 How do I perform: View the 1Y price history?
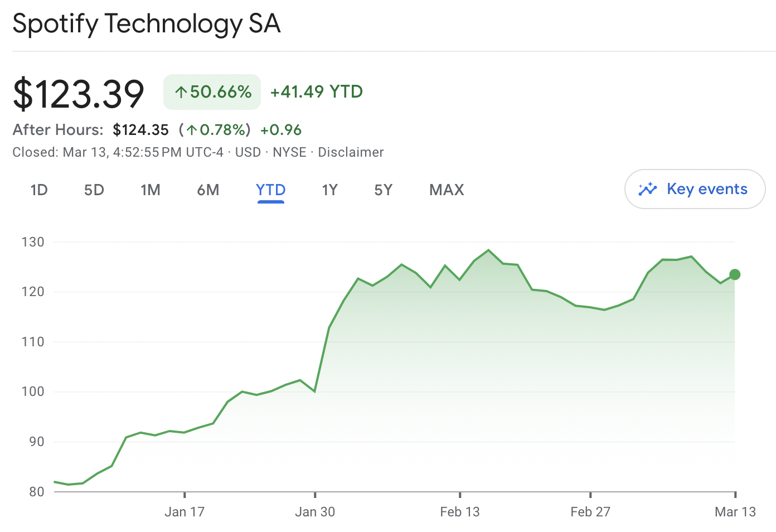coord(330,190)
